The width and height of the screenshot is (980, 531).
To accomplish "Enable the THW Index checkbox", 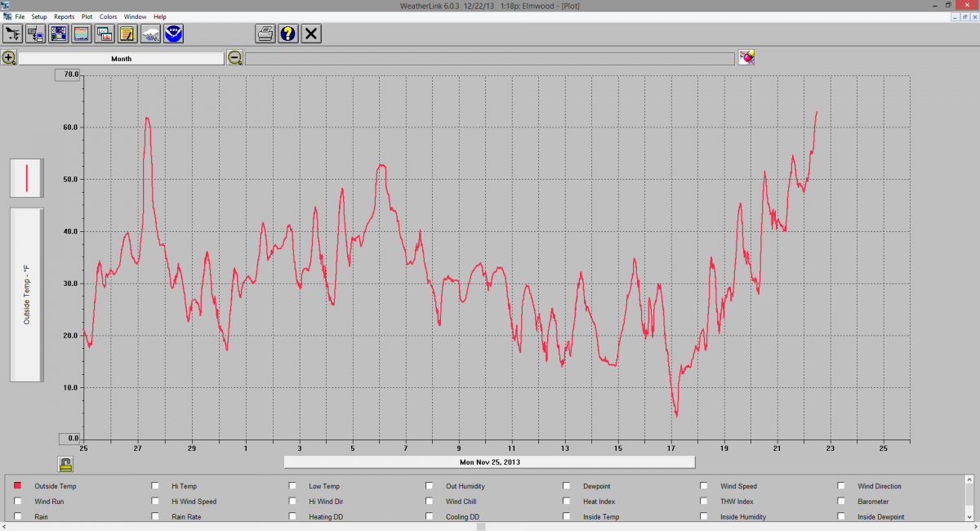I will point(704,502).
